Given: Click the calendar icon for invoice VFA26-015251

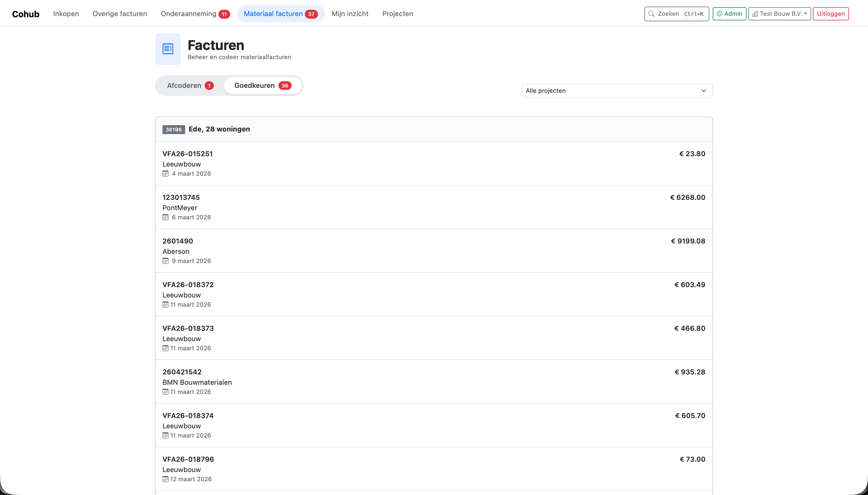Looking at the screenshot, I should point(166,173).
